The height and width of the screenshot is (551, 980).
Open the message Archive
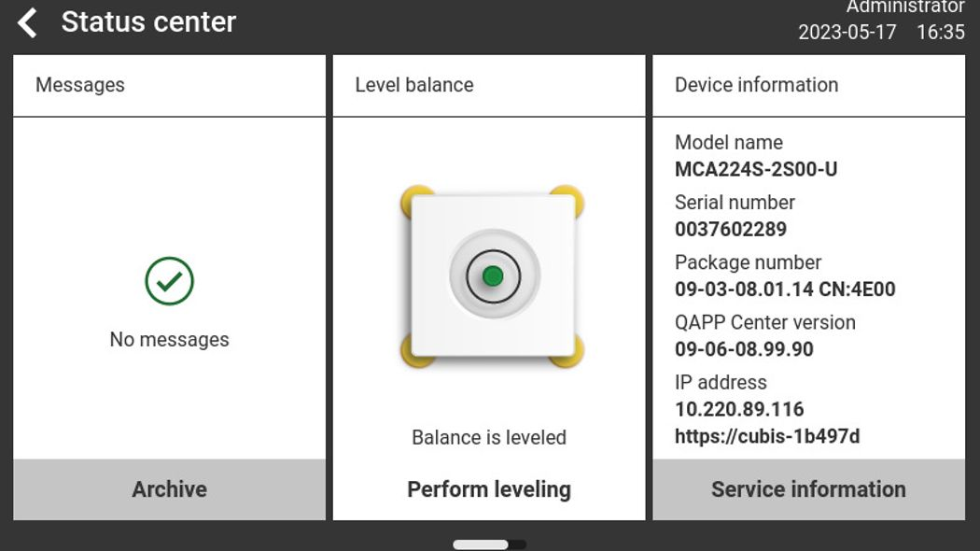click(169, 489)
